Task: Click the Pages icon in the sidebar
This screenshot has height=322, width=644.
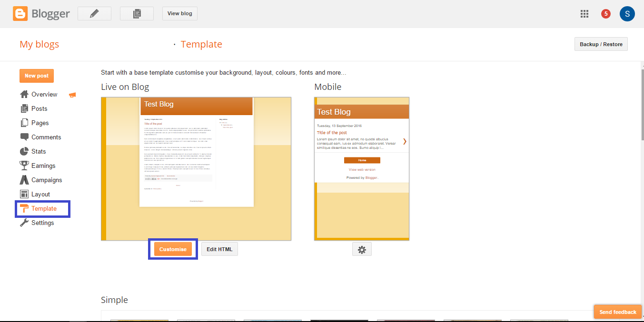Action: click(x=24, y=123)
